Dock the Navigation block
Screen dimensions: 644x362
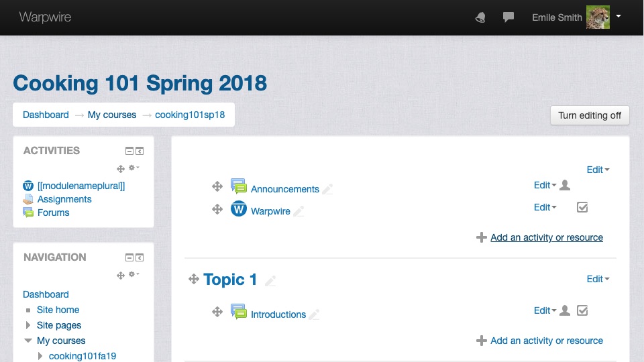140,257
